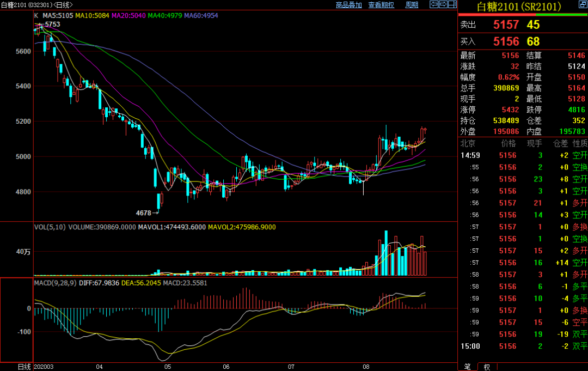Click the MAVOL1:474493.6000 label

pyautogui.click(x=171, y=227)
